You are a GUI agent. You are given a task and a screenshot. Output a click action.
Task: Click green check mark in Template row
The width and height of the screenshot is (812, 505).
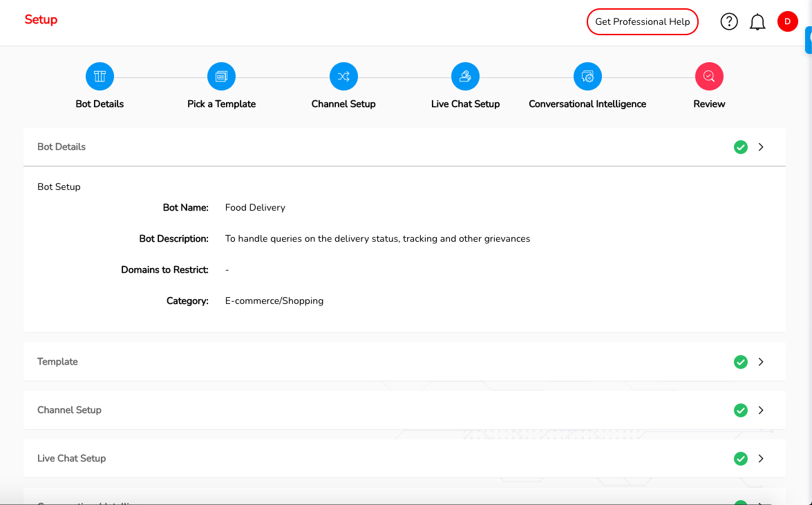(x=741, y=362)
